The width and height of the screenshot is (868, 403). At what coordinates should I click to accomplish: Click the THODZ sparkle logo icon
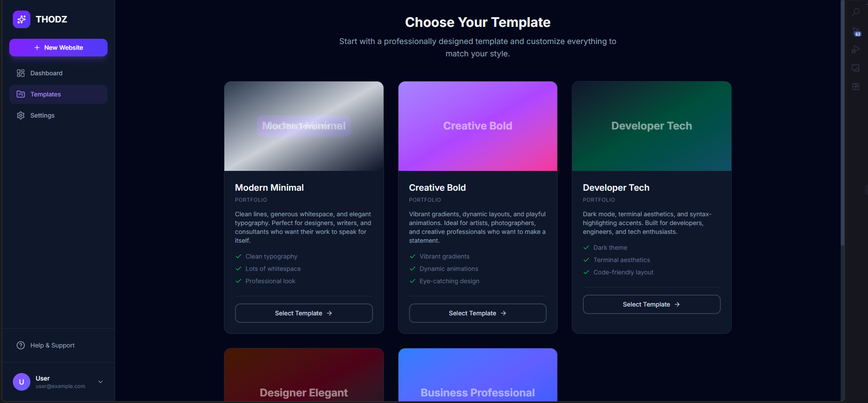point(22,19)
